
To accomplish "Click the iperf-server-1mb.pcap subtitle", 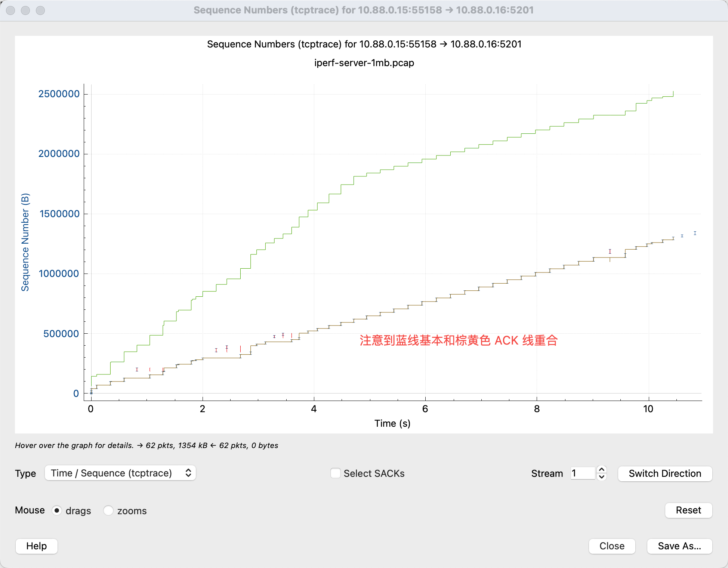I will click(x=364, y=63).
